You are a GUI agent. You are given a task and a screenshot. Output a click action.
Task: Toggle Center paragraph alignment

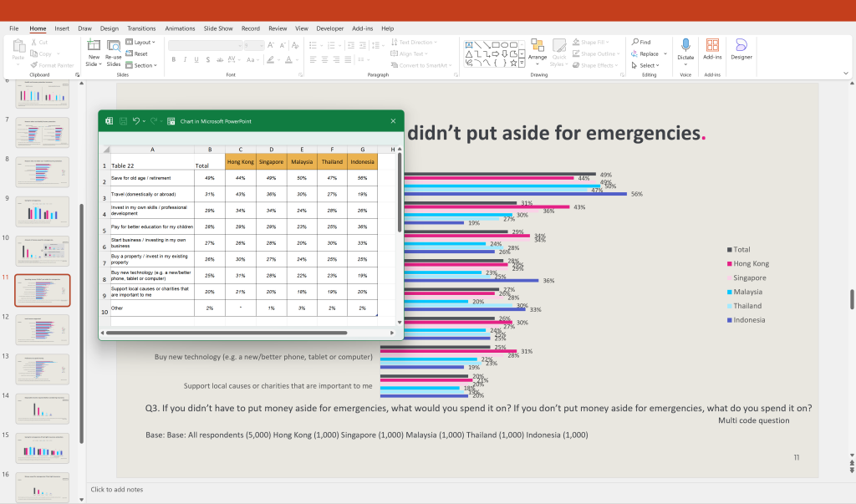click(x=324, y=59)
